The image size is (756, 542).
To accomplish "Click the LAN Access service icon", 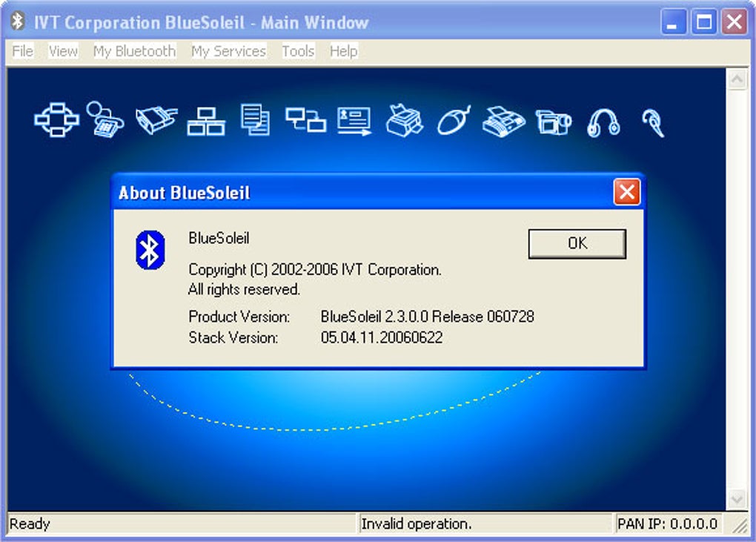I will point(206,120).
